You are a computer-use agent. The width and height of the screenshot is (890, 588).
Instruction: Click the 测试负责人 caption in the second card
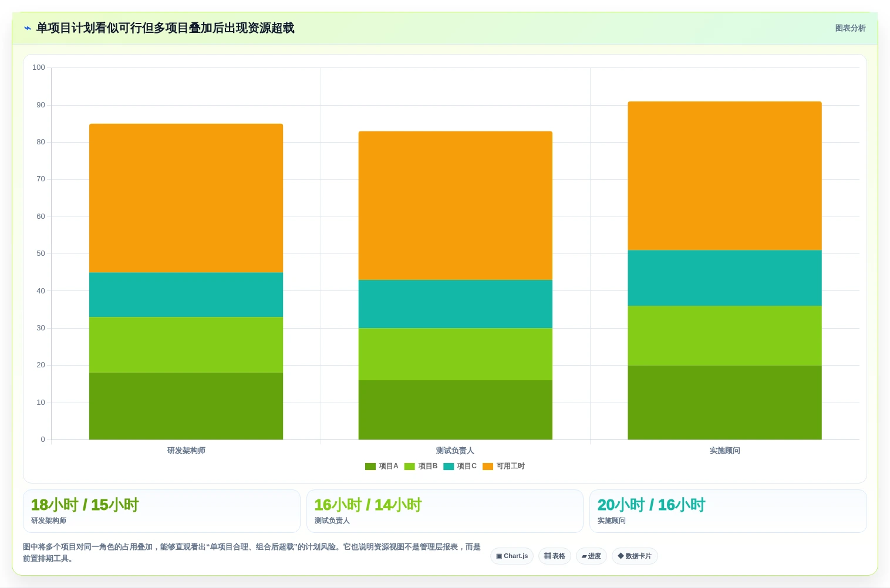(332, 521)
